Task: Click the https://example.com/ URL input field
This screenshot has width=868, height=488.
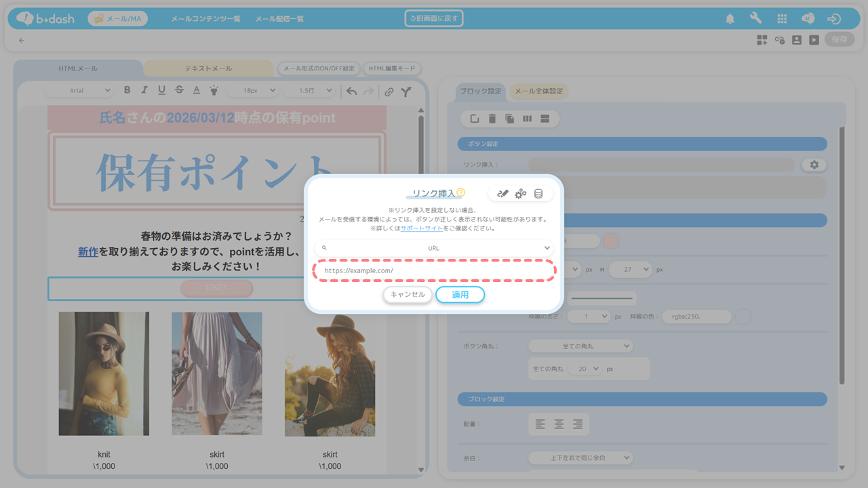Action: (x=434, y=270)
